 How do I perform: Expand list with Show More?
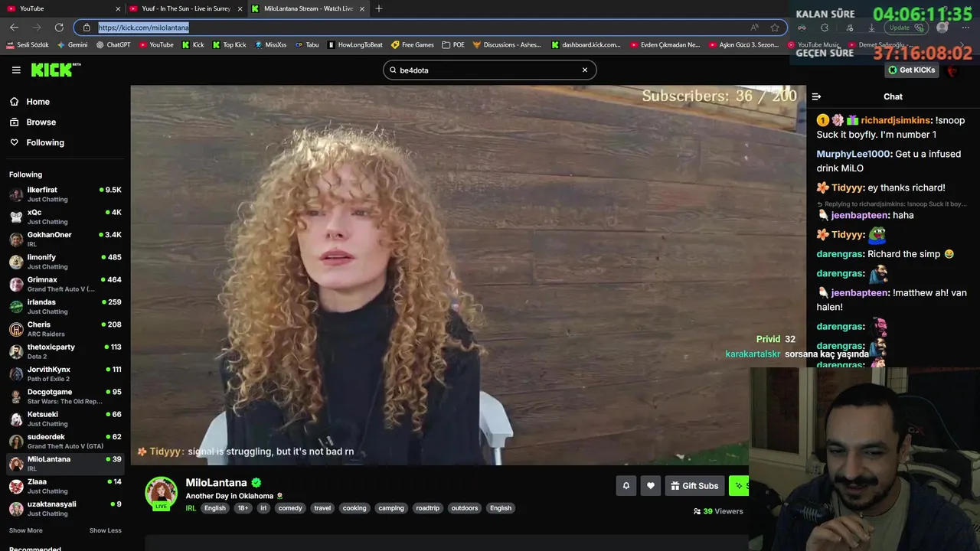point(25,530)
